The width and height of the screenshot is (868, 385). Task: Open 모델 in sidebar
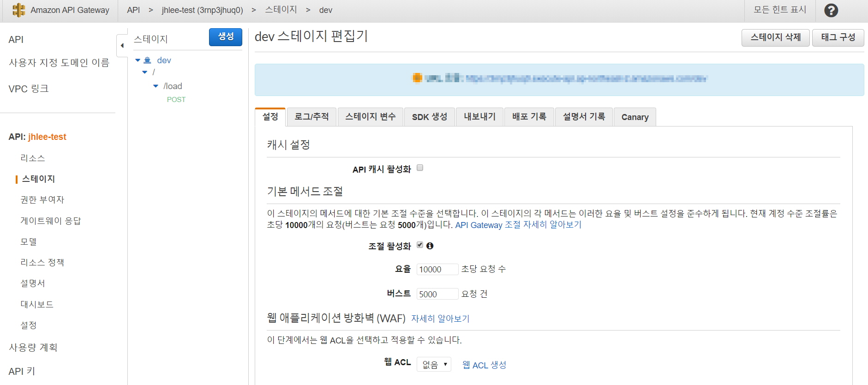(x=29, y=242)
